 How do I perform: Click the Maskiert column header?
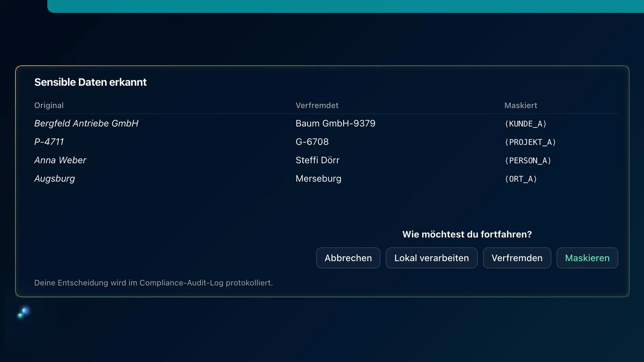point(520,105)
